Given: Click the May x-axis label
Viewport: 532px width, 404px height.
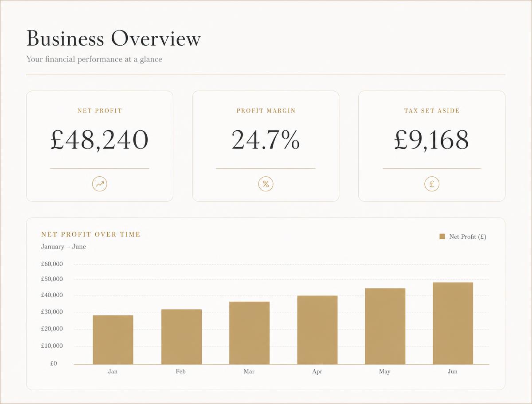Looking at the screenshot, I should tap(385, 371).
